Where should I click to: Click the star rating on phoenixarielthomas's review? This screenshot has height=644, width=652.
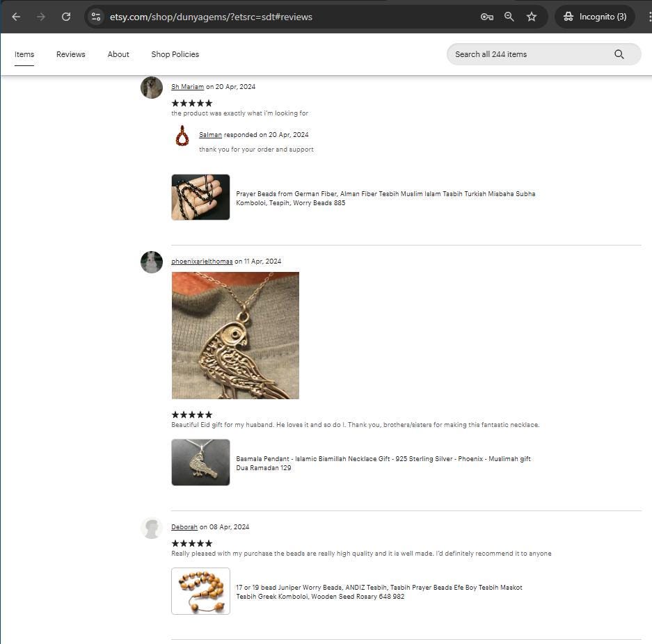(192, 414)
